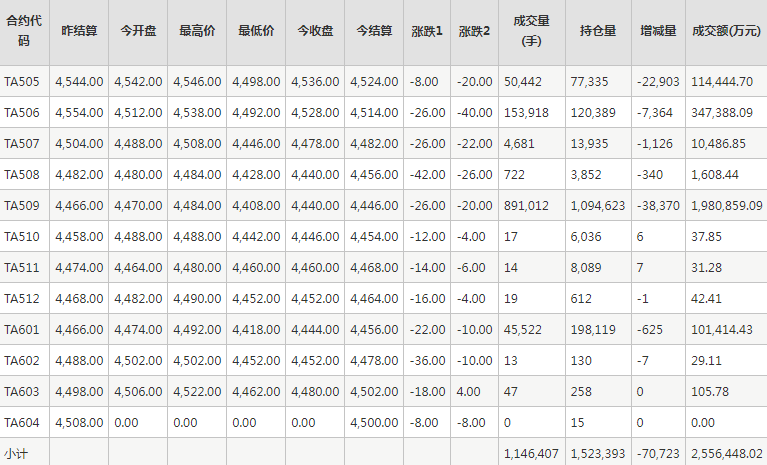This screenshot has height=465, width=767.
Task: Click TA604 previous settlement 4,508.00
Action: [79, 422]
